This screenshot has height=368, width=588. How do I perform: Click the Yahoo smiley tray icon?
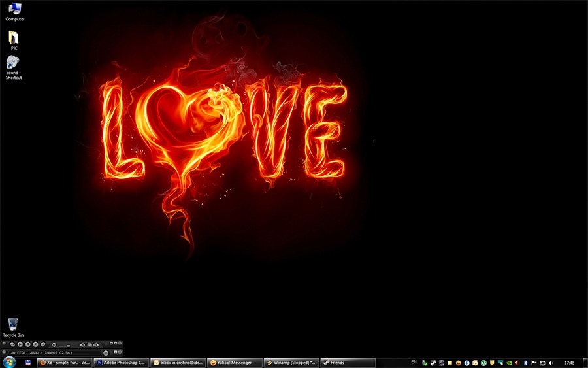(x=459, y=363)
